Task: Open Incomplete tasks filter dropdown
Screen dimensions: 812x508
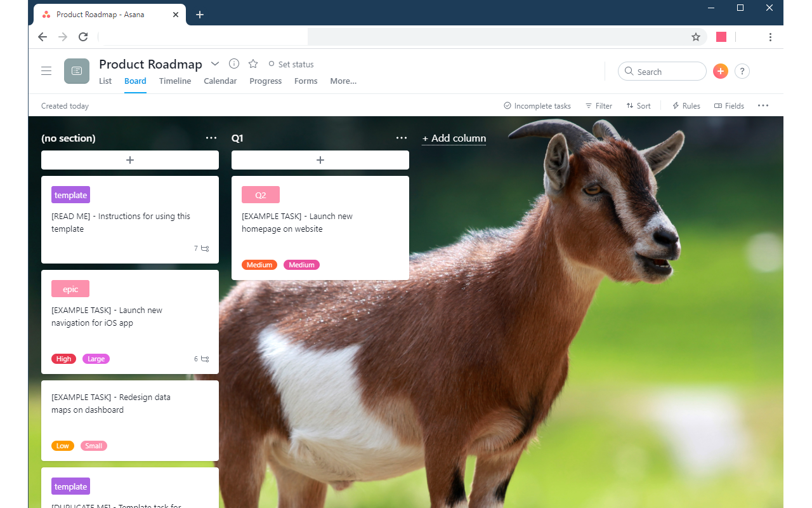Action: [x=537, y=106]
